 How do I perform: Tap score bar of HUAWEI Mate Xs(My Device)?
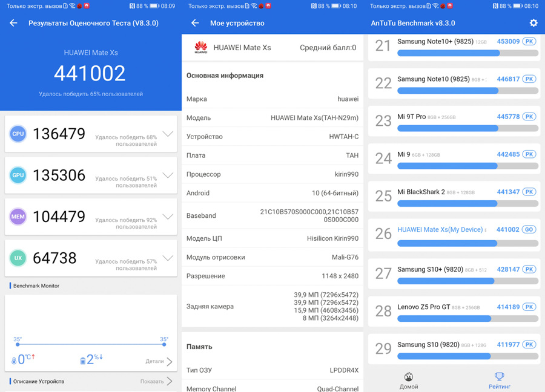(x=467, y=243)
